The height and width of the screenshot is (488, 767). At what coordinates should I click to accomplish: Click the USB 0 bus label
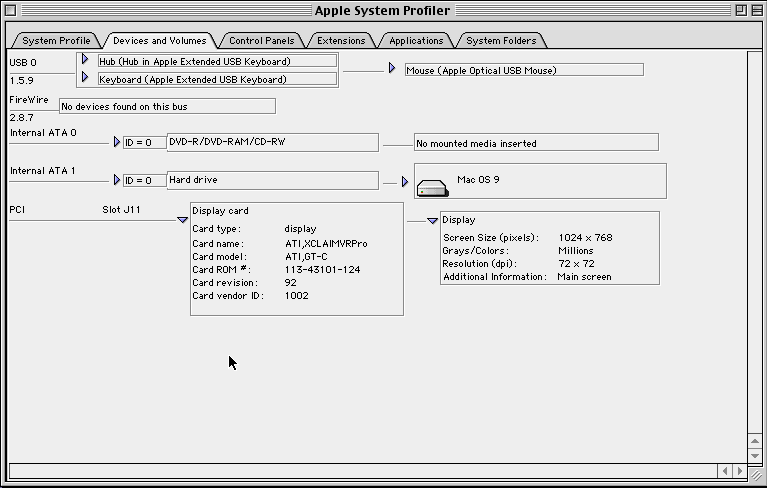coord(23,63)
